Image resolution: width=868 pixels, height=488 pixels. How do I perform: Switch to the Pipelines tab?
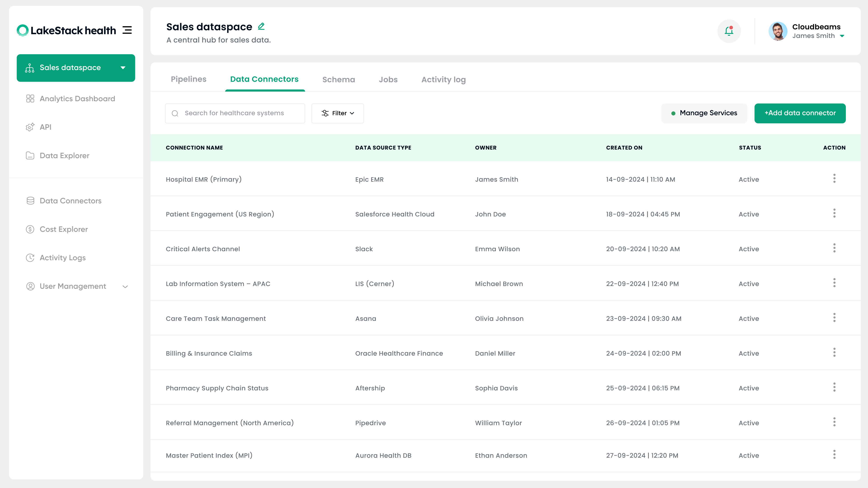click(x=188, y=79)
